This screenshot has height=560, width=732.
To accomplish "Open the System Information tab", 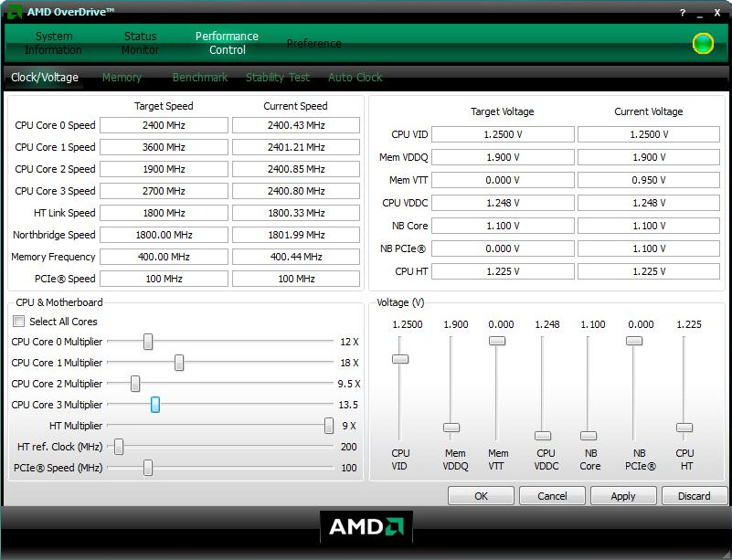I will [53, 43].
